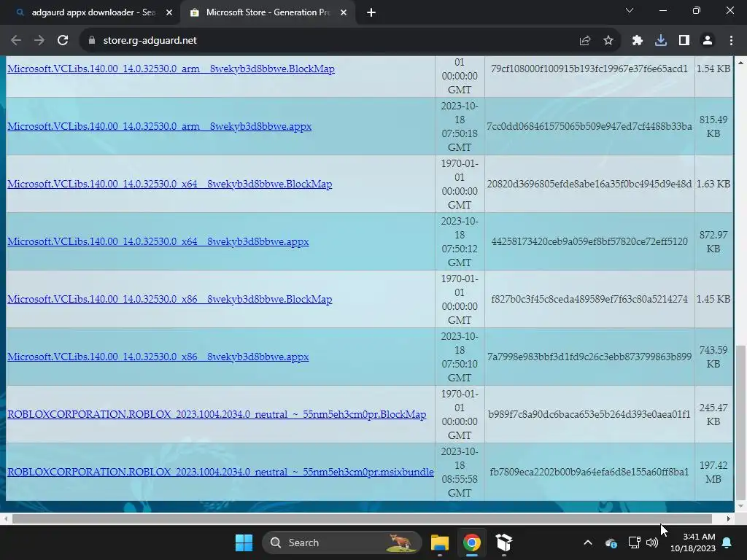The image size is (747, 560).
Task: Download ROBLOX neutral BlockMap file link
Action: pos(217,414)
